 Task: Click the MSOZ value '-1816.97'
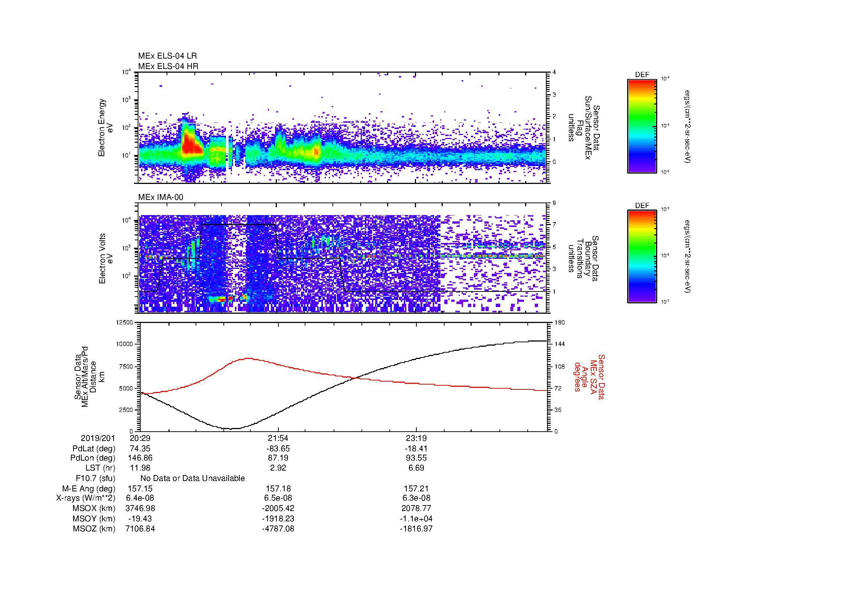tap(416, 529)
